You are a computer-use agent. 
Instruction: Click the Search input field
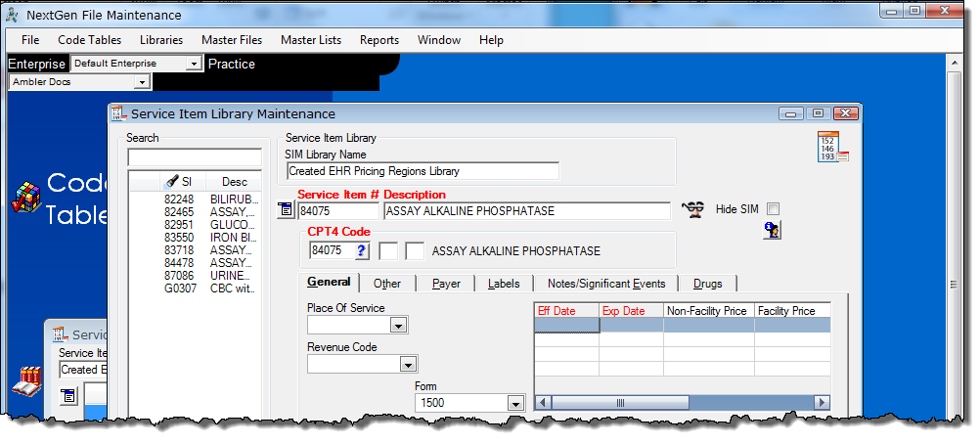coord(195,156)
